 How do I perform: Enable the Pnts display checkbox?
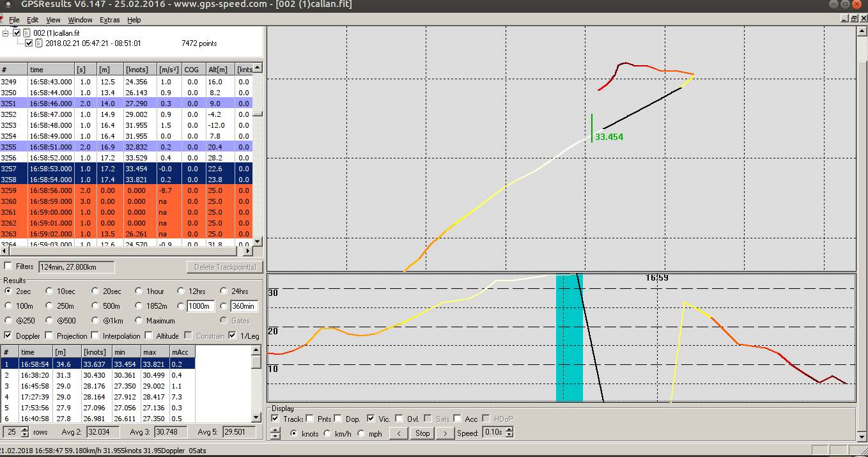pos(309,419)
